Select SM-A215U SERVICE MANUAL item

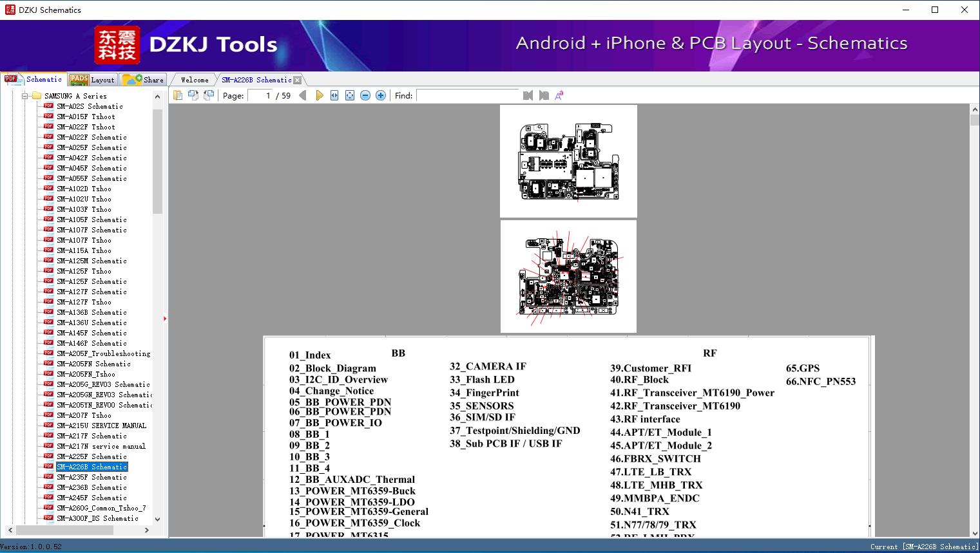point(101,426)
